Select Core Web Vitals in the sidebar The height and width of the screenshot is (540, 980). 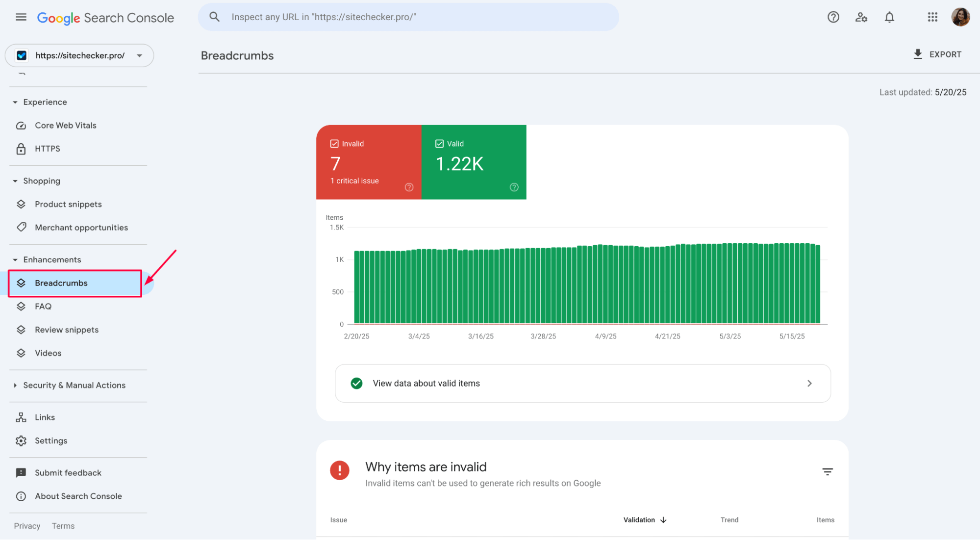click(x=65, y=125)
